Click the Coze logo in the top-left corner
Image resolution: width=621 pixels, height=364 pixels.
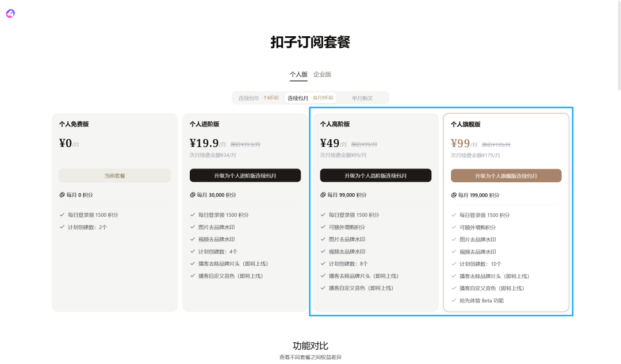coord(10,13)
